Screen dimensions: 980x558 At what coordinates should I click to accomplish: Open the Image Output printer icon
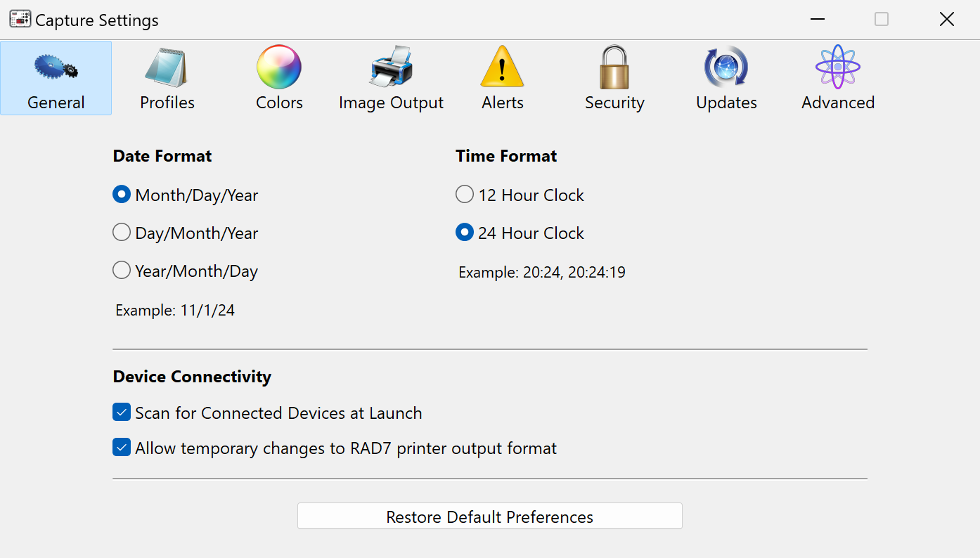pyautogui.click(x=391, y=67)
